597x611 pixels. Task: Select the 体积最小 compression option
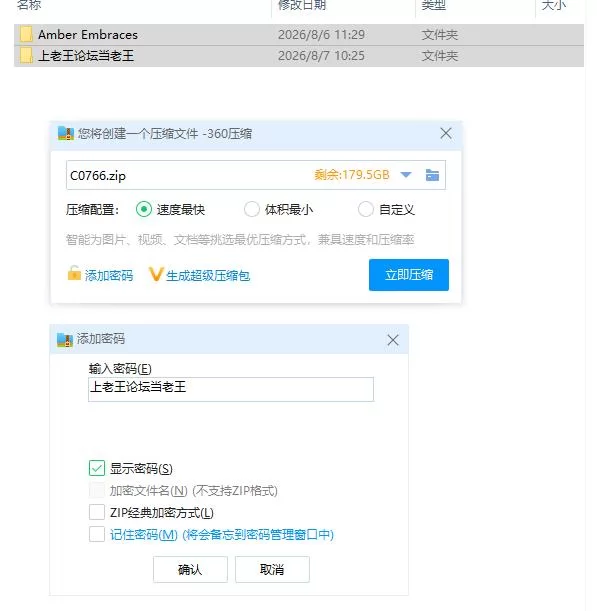click(252, 209)
